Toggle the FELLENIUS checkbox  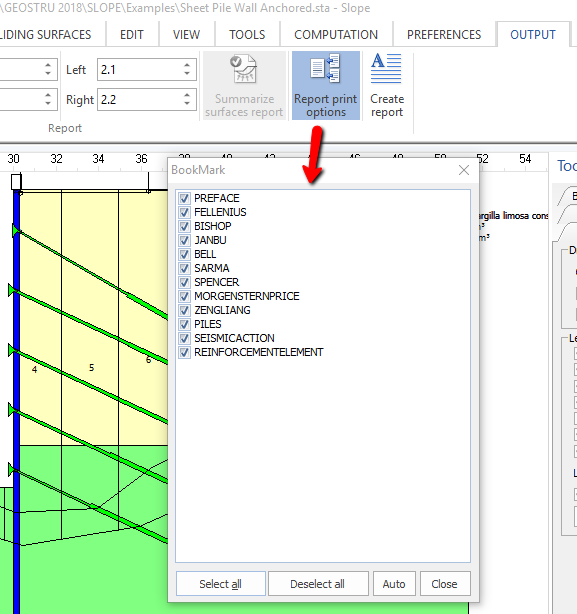(184, 212)
